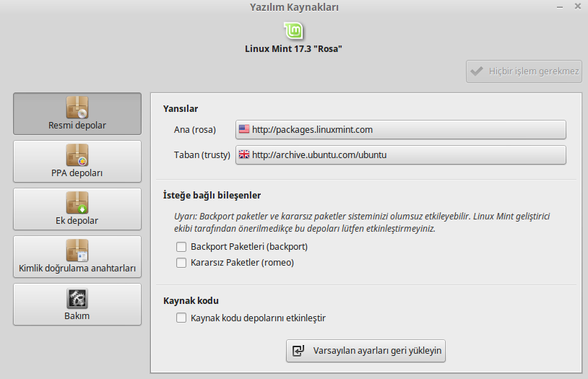Minimize the Yazılım Kaynakları window
Viewport: 588px width, 379px height.
(560, 7)
